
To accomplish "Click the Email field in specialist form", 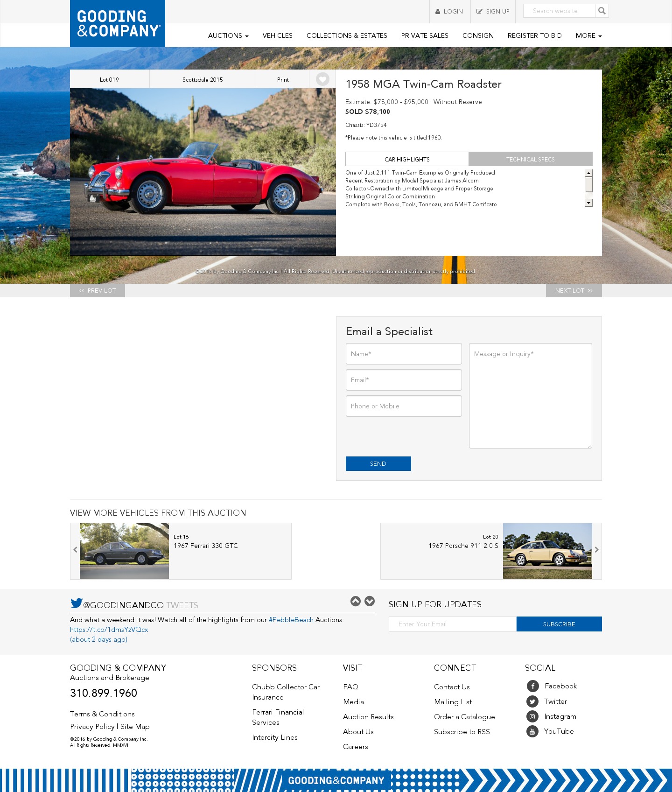I will point(404,380).
